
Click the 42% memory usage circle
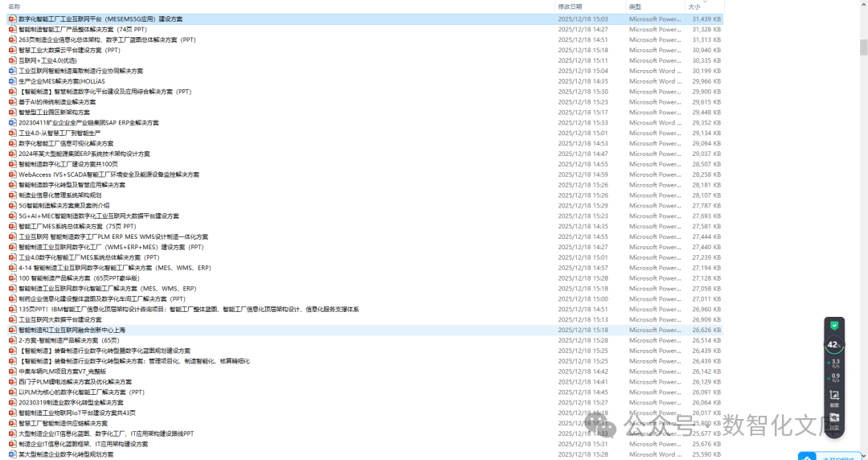pyautogui.click(x=833, y=345)
